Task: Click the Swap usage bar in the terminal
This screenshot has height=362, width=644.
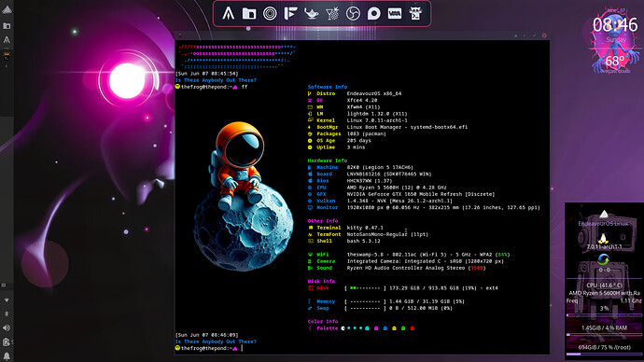Action: pyautogui.click(x=366, y=308)
